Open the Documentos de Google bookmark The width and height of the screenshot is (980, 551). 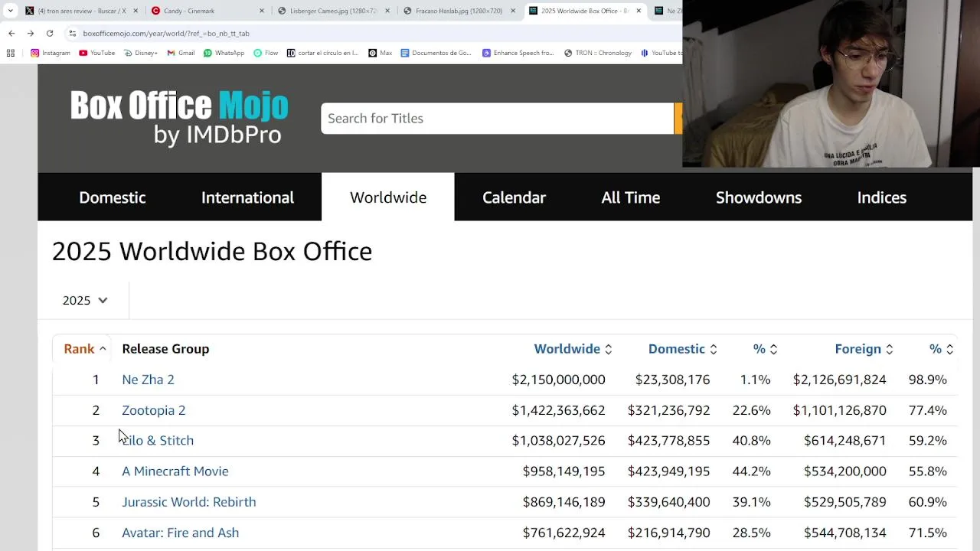pos(436,53)
